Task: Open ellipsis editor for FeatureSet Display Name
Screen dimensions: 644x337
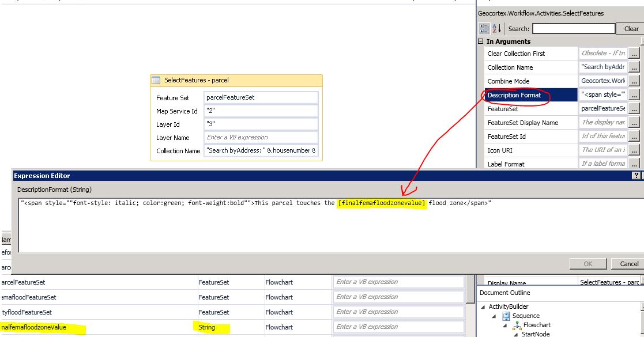Action: click(634, 123)
